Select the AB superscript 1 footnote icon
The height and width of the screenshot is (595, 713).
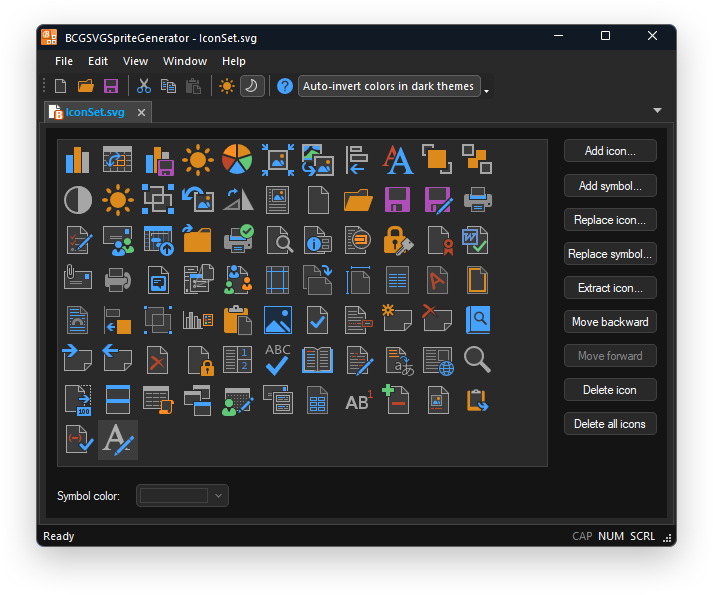tap(358, 400)
